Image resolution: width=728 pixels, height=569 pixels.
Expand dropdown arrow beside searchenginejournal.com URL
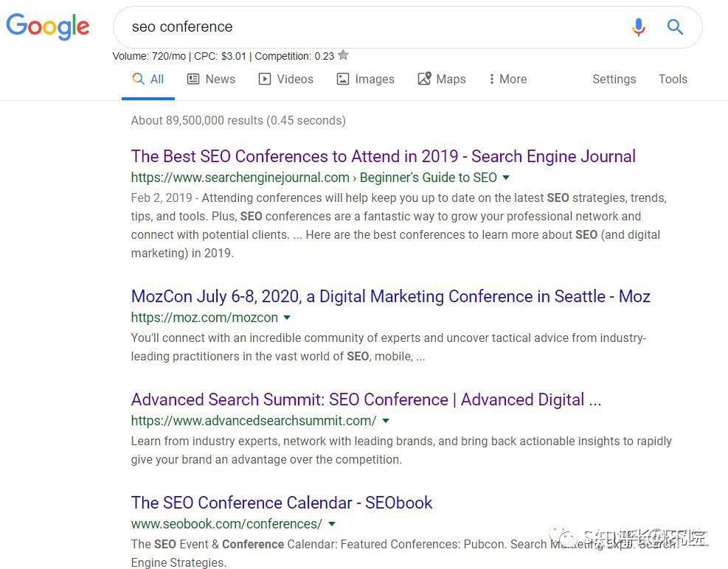tap(506, 178)
